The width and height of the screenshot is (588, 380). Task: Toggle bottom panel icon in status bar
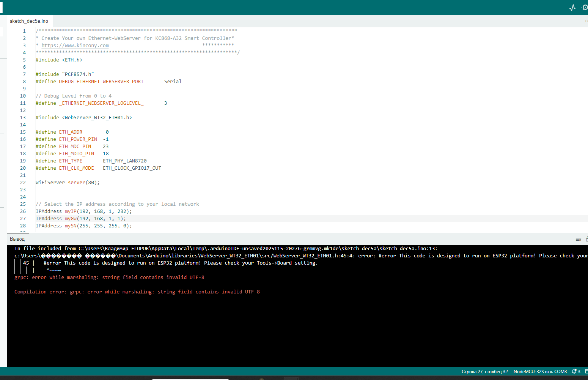coord(586,372)
